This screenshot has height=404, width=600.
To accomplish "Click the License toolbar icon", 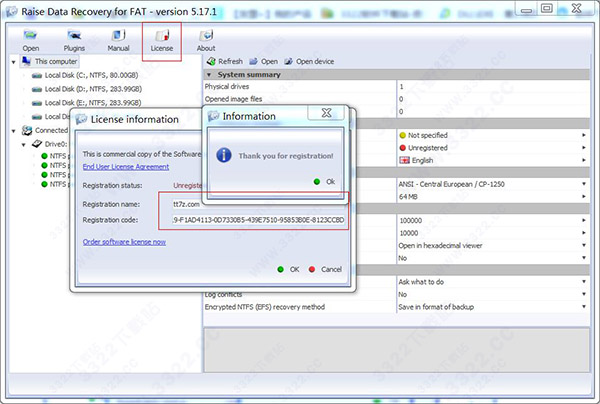I will click(x=162, y=41).
